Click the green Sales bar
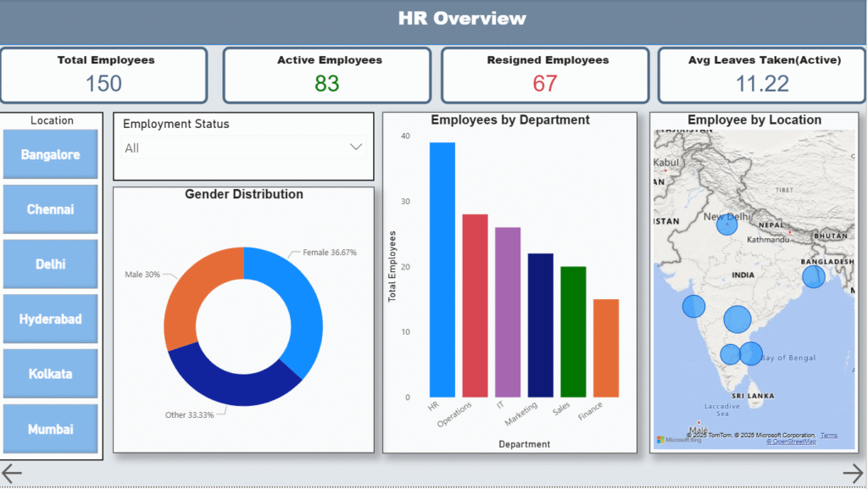This screenshot has width=868, height=489. coord(573,331)
